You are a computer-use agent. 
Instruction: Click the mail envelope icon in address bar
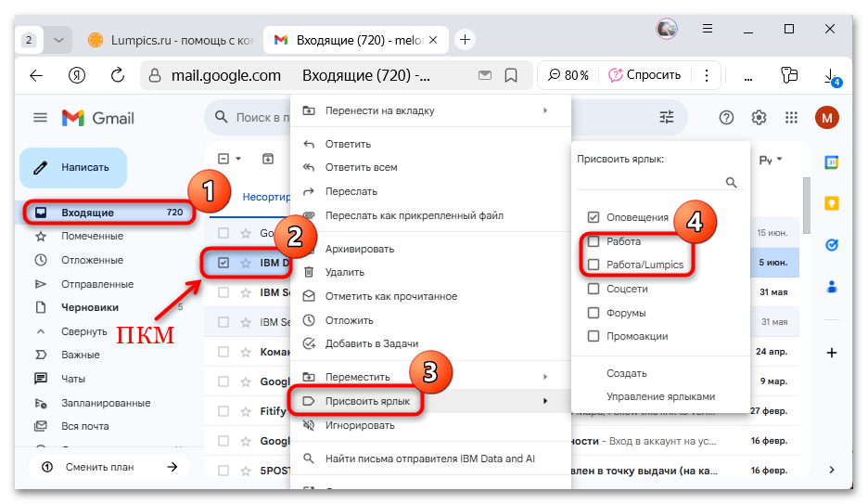click(x=485, y=75)
